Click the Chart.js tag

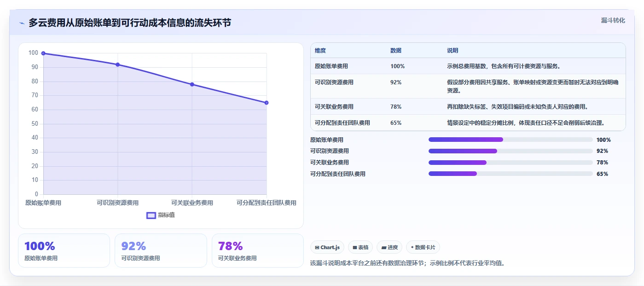click(x=327, y=247)
